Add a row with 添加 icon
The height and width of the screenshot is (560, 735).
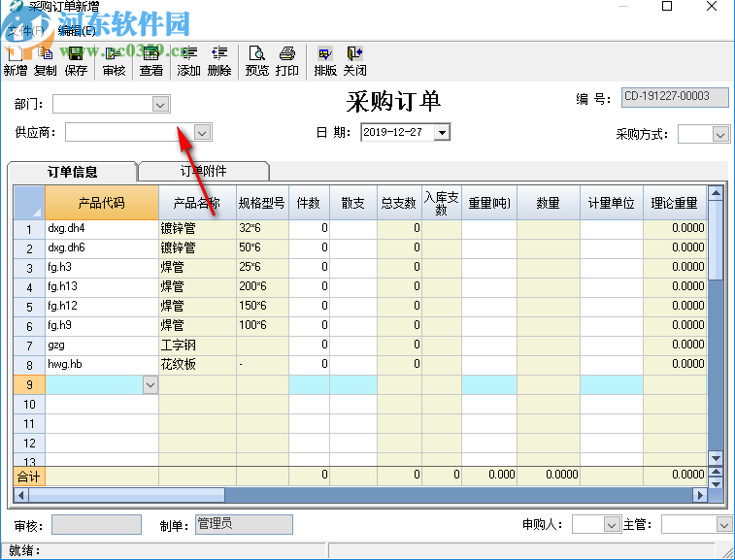point(189,61)
